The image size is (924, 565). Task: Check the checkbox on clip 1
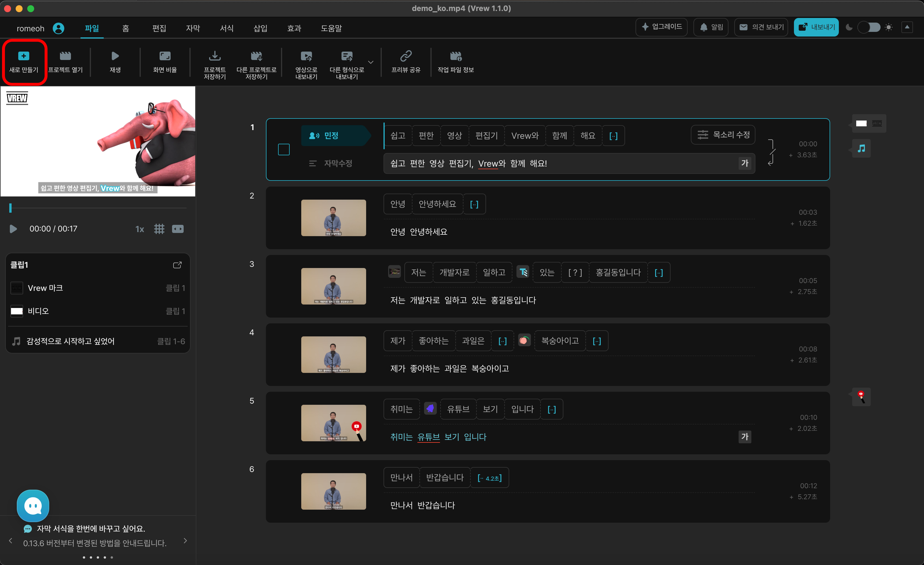tap(284, 150)
